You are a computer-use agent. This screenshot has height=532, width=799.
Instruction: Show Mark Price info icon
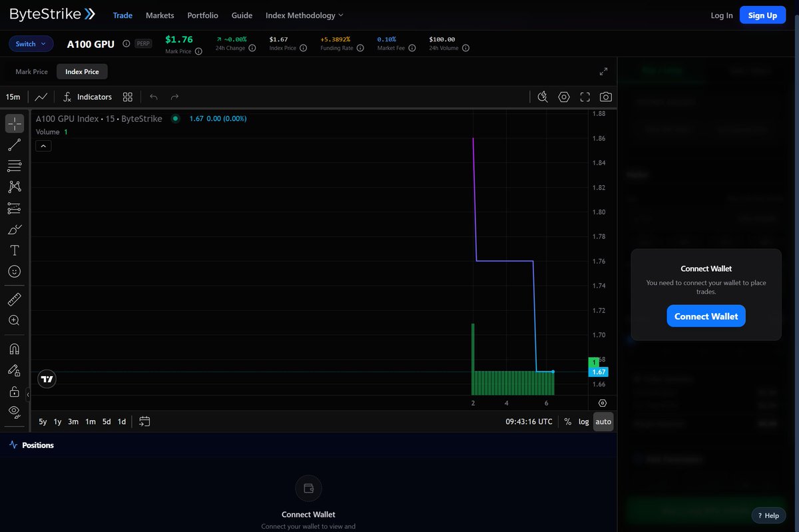[x=198, y=51]
